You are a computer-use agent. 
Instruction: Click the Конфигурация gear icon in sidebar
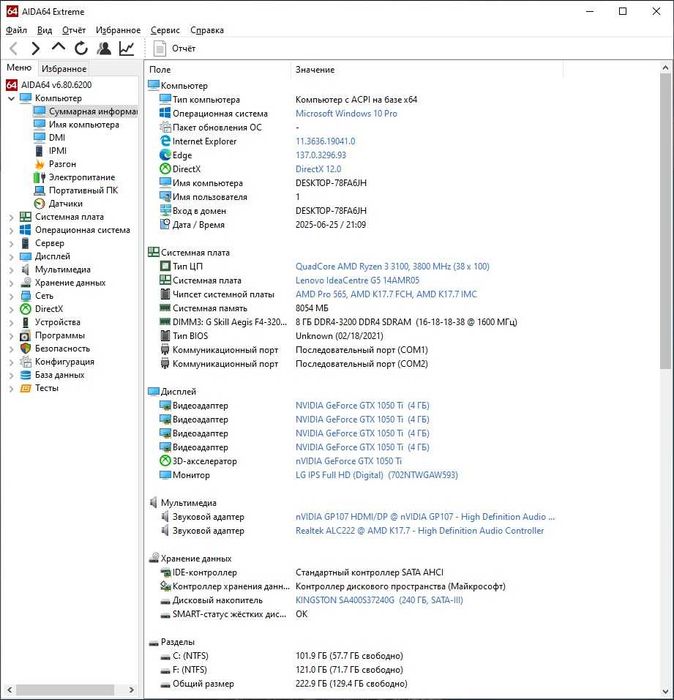click(x=25, y=362)
